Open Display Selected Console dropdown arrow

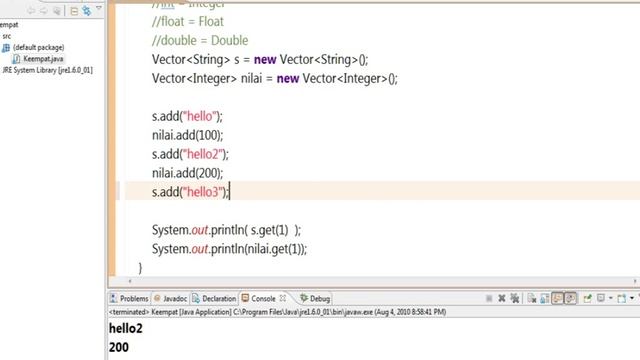pyautogui.click(x=611, y=298)
